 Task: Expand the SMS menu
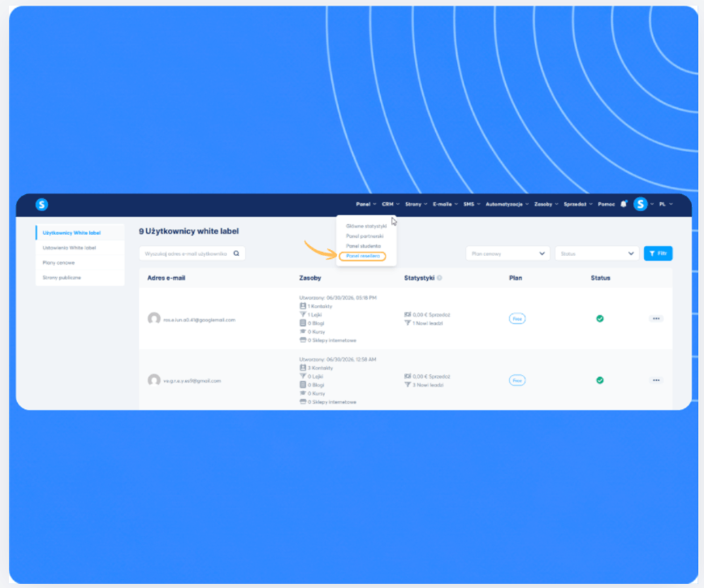pos(472,204)
